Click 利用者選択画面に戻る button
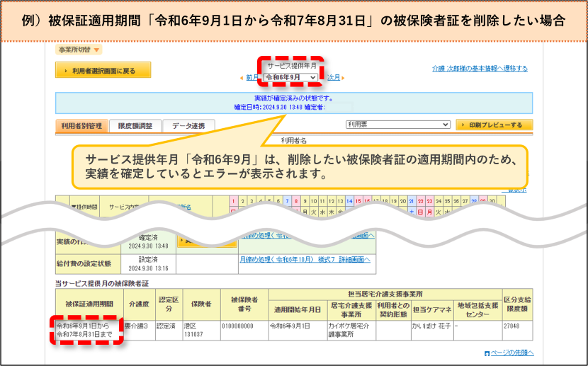Screen dimensions: 588x366 (x=103, y=70)
